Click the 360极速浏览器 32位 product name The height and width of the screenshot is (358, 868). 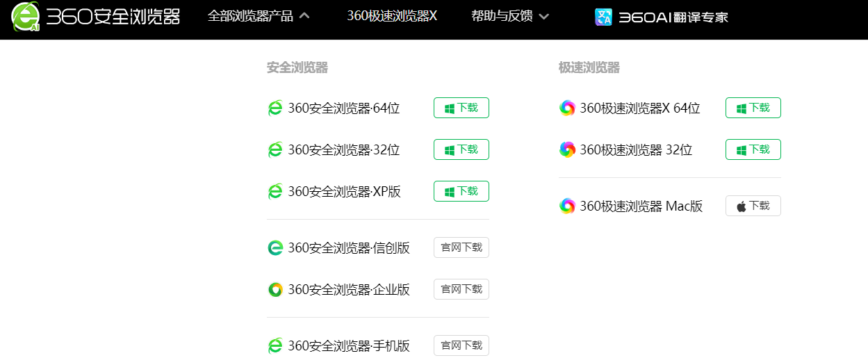(636, 150)
